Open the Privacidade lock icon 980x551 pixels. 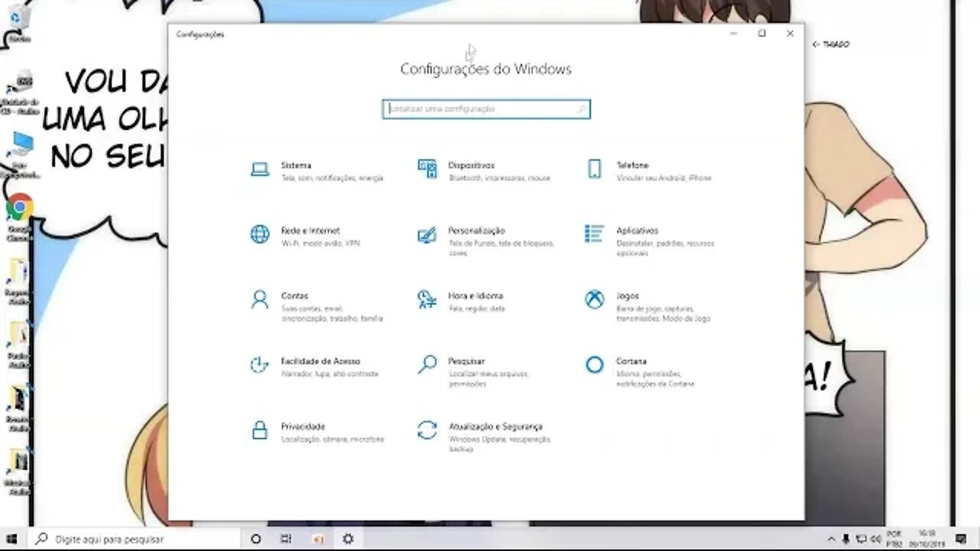260,430
